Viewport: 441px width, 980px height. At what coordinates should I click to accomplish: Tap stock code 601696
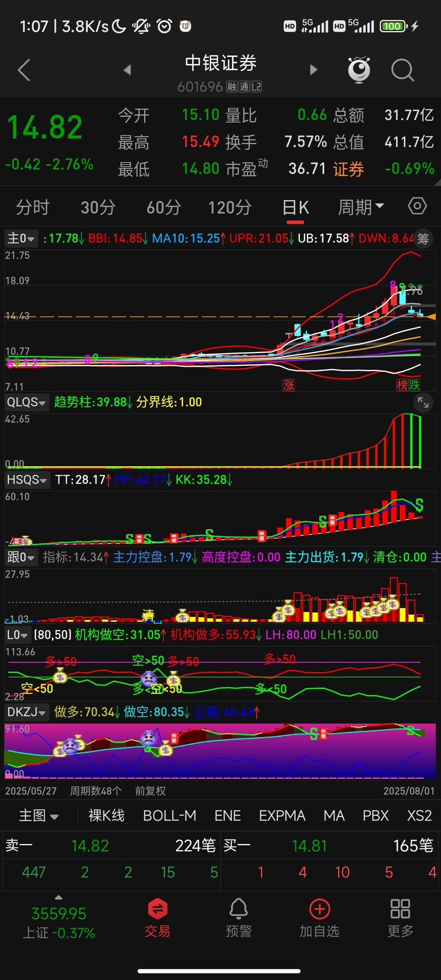coord(200,87)
